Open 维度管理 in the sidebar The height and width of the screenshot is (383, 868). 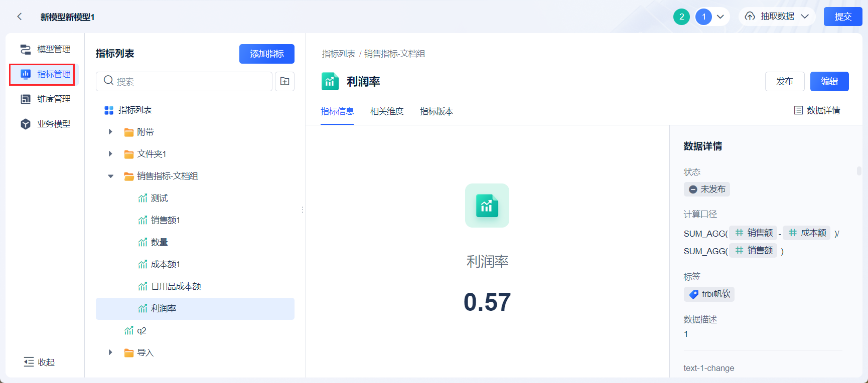[45, 99]
